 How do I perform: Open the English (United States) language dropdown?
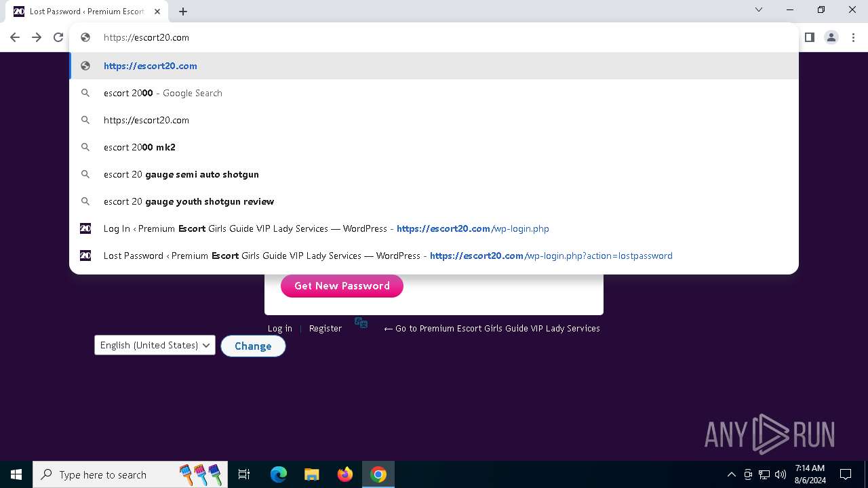click(x=155, y=345)
